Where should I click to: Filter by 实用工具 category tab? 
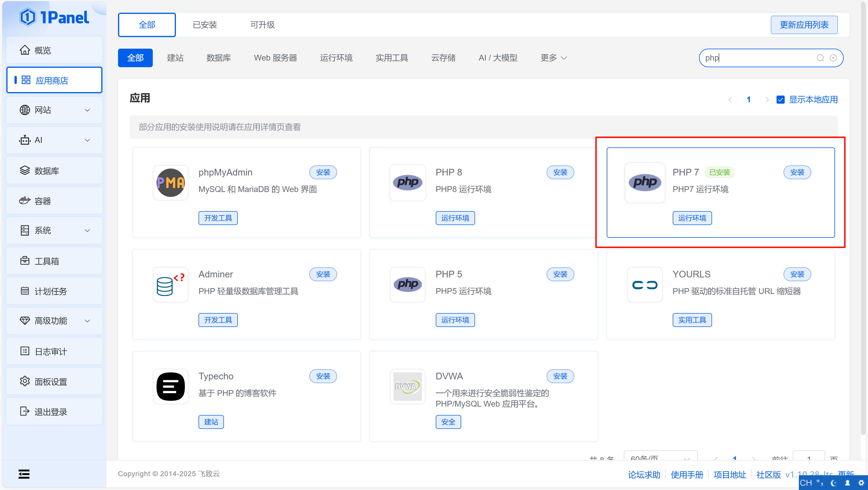point(392,58)
